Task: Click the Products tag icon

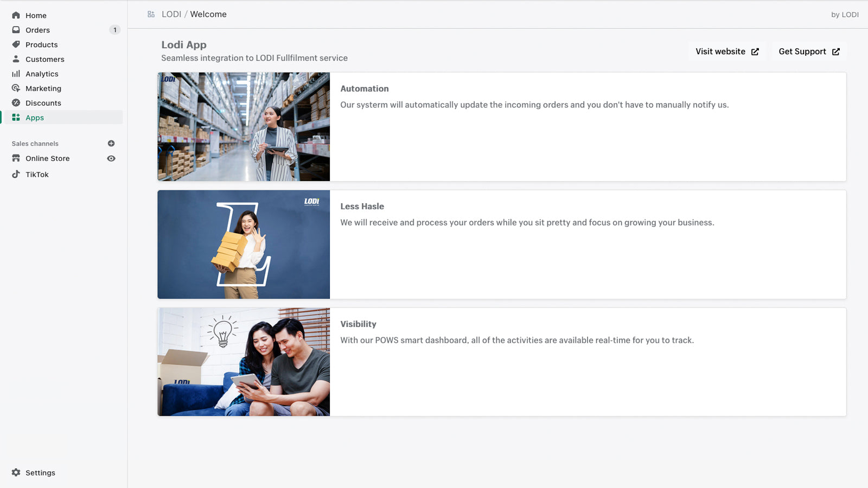Action: coord(16,44)
